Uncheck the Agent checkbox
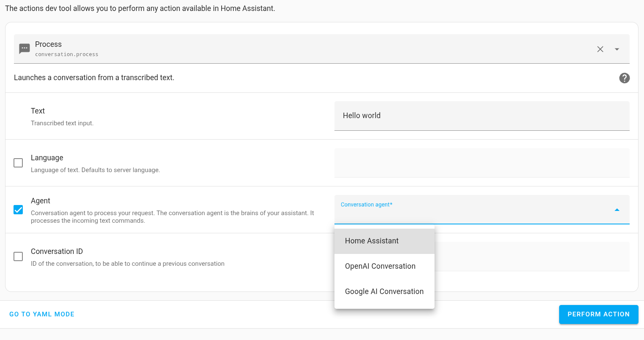 click(18, 210)
